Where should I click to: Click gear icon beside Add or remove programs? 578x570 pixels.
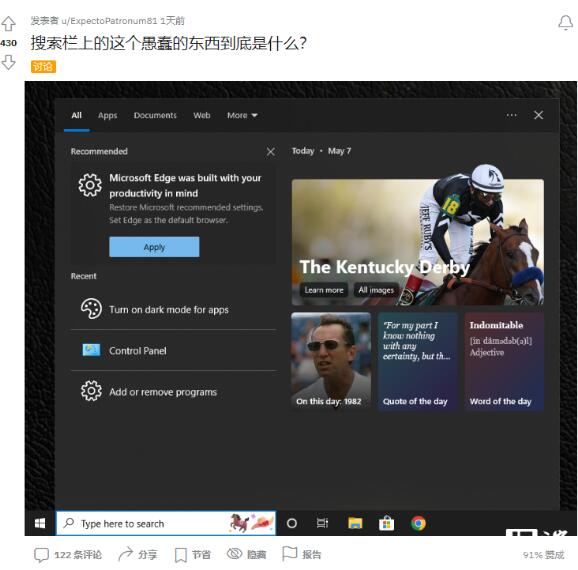(x=91, y=391)
